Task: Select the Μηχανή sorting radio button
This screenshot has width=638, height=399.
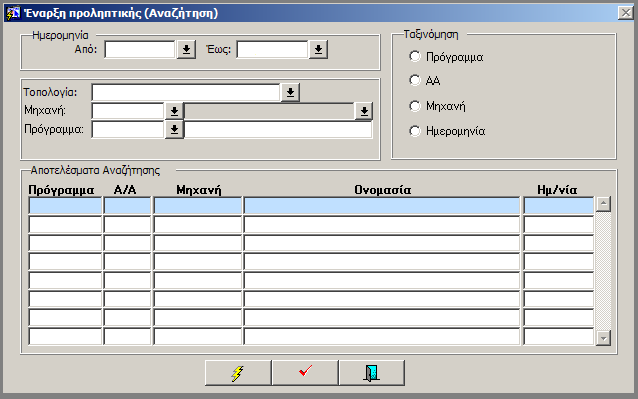Action: (415, 106)
